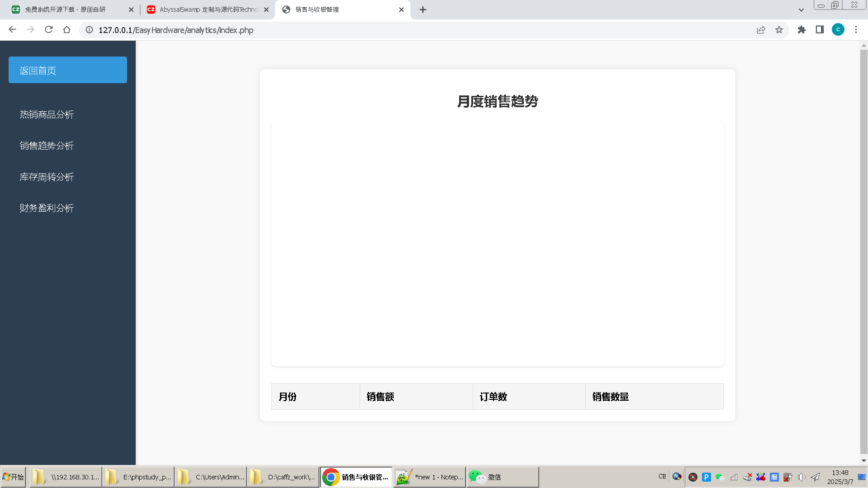Image resolution: width=868 pixels, height=488 pixels.
Task: Click the 订单数 column header
Action: pos(529,397)
